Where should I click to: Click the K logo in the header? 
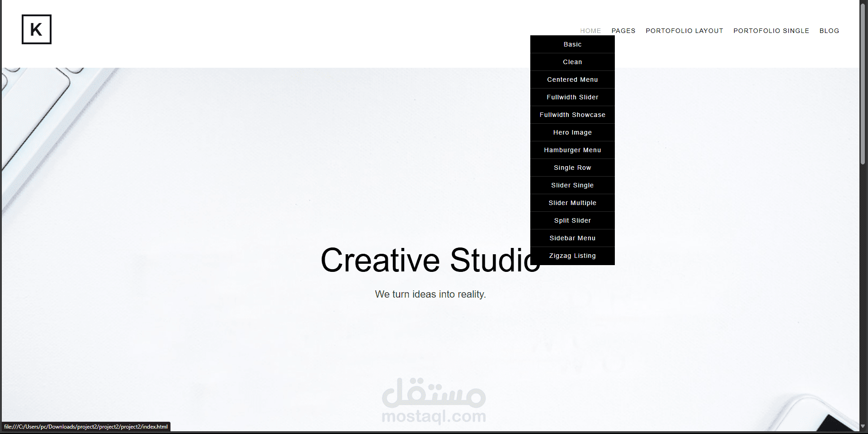pos(37,29)
